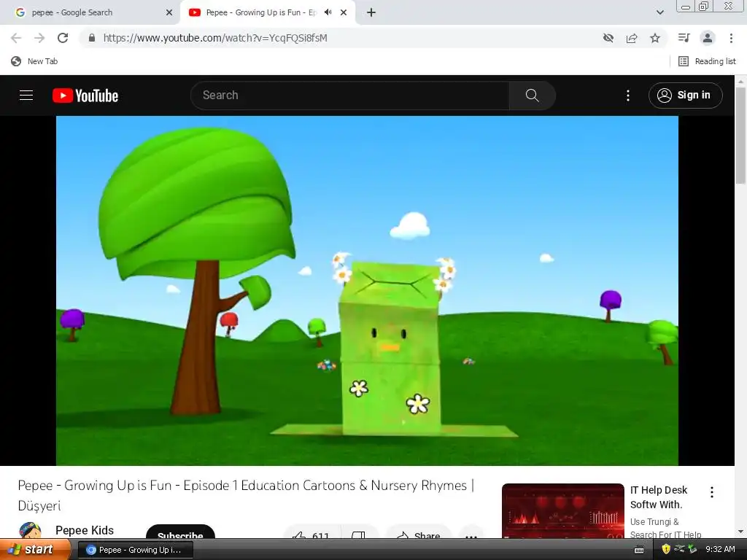Click the lock icon in address bar
Image resolution: width=747 pixels, height=560 pixels.
(x=92, y=38)
